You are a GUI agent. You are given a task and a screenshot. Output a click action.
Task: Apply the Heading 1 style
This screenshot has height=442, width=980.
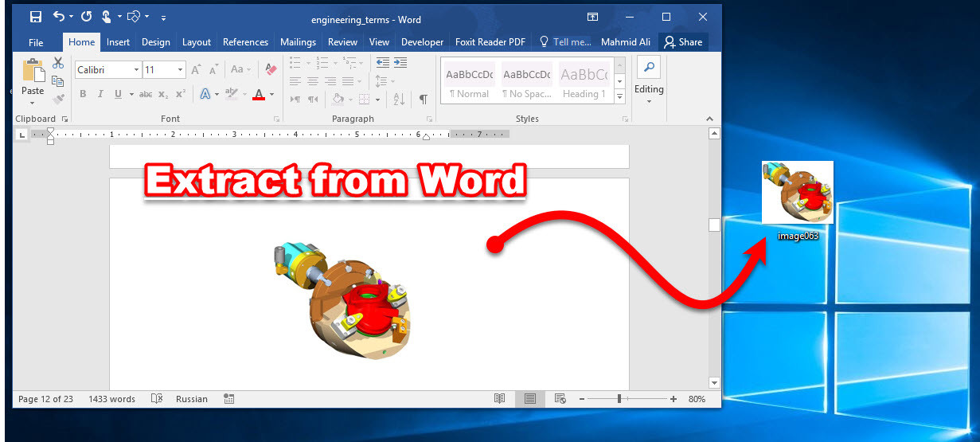[584, 82]
